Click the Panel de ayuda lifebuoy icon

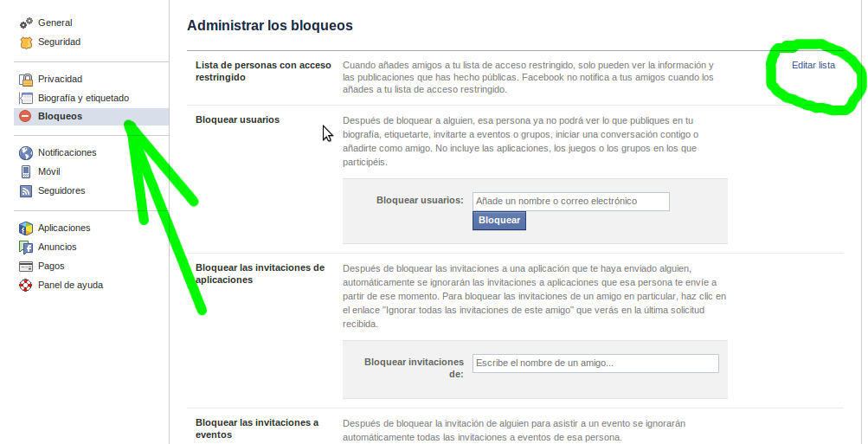tap(26, 285)
